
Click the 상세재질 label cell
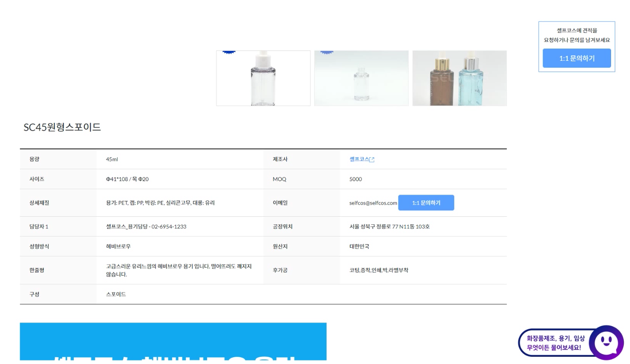point(58,203)
